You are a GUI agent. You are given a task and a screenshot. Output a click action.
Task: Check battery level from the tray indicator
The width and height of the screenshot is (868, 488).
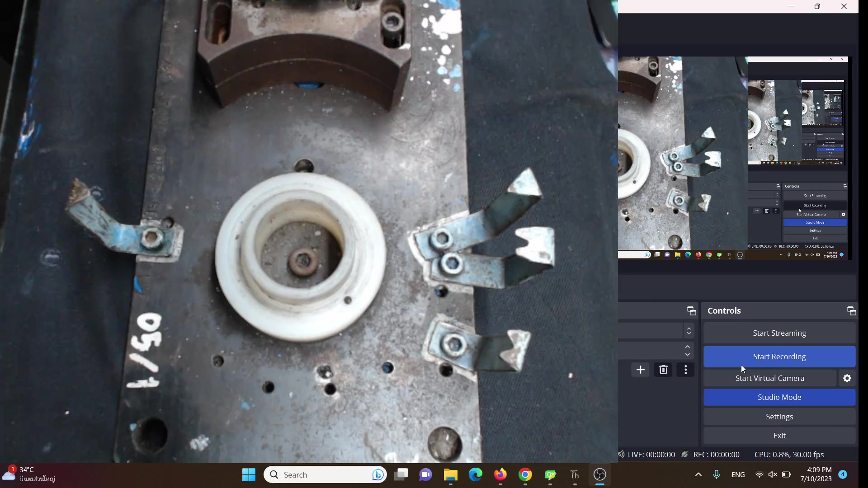[x=787, y=474]
